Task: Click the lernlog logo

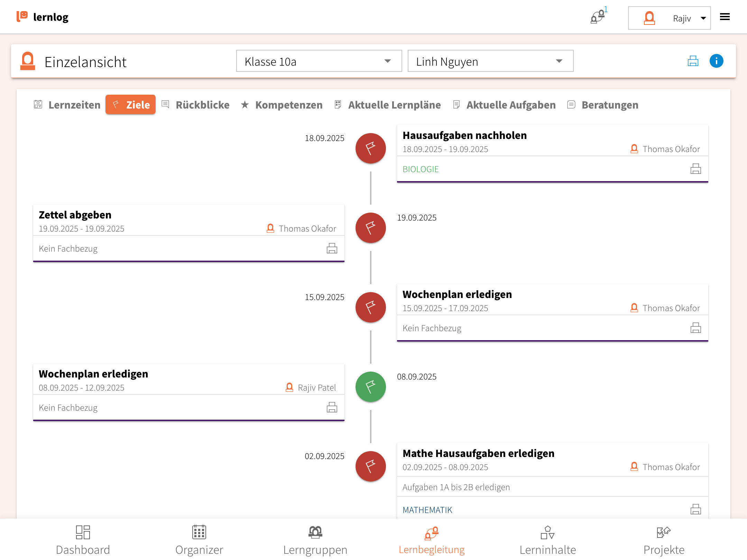Action: pos(43,17)
